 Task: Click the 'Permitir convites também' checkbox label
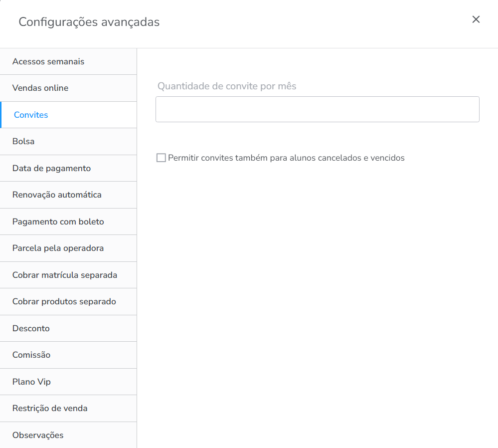click(286, 158)
